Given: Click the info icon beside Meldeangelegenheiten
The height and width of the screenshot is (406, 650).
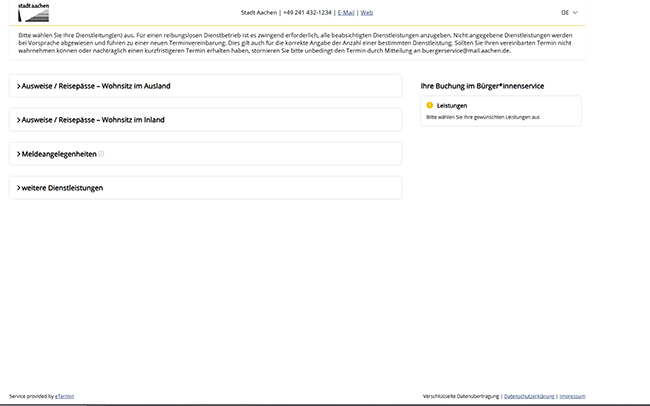Looking at the screenshot, I should click(x=101, y=154).
